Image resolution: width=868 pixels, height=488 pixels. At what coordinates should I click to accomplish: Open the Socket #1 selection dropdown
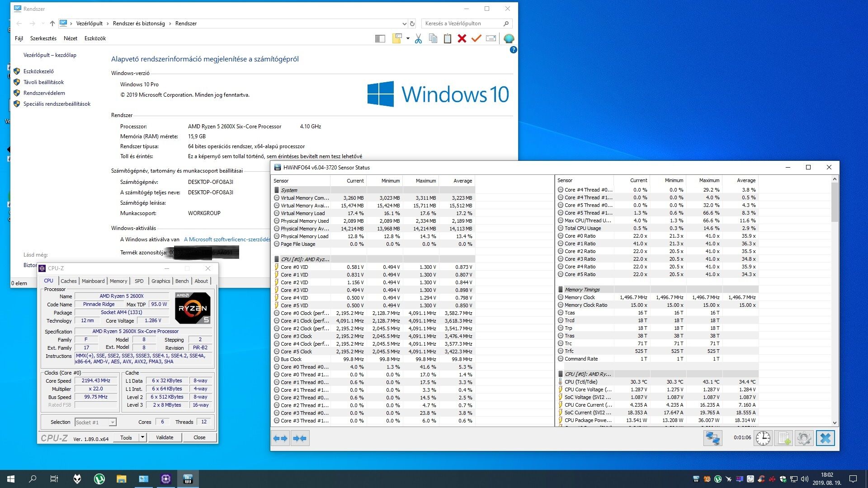(x=95, y=422)
